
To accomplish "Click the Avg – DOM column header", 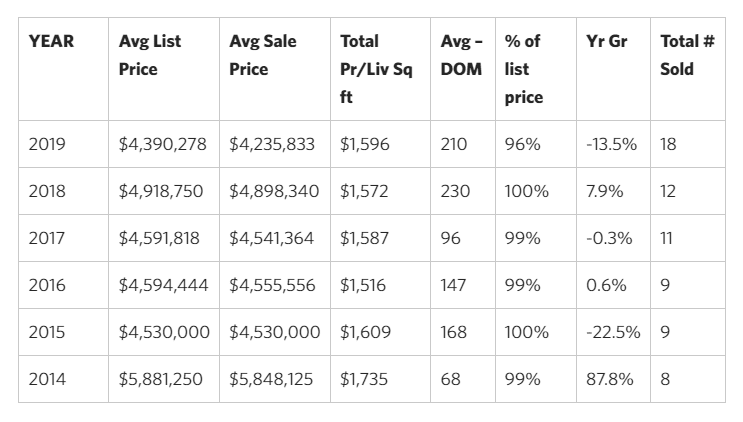I will tap(461, 56).
